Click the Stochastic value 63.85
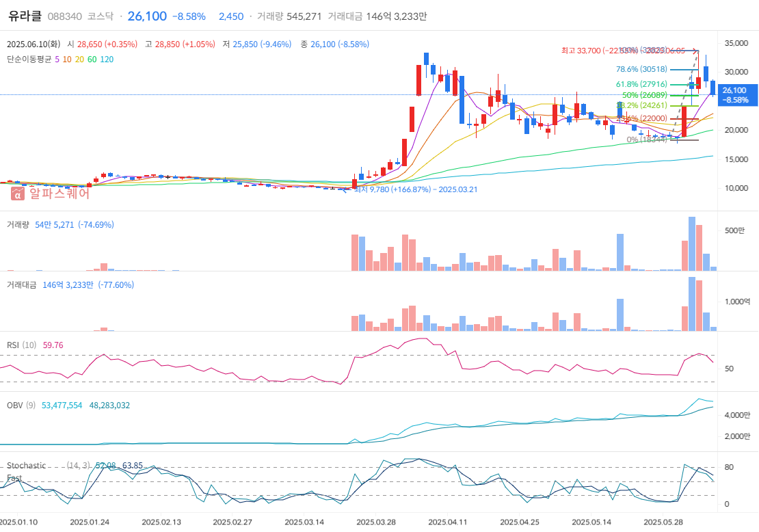The height and width of the screenshot is (532, 759). [132, 466]
